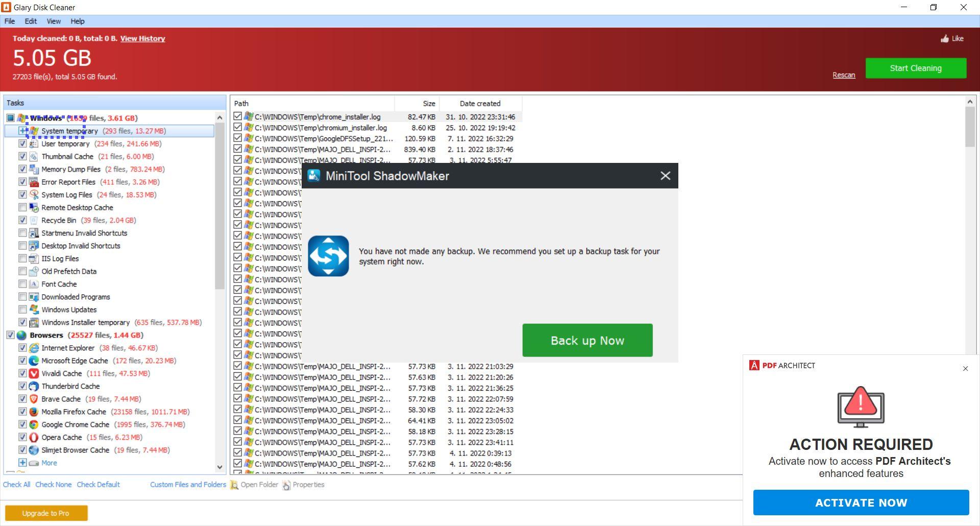980x526 pixels.
Task: Click Check None link
Action: [53, 485]
